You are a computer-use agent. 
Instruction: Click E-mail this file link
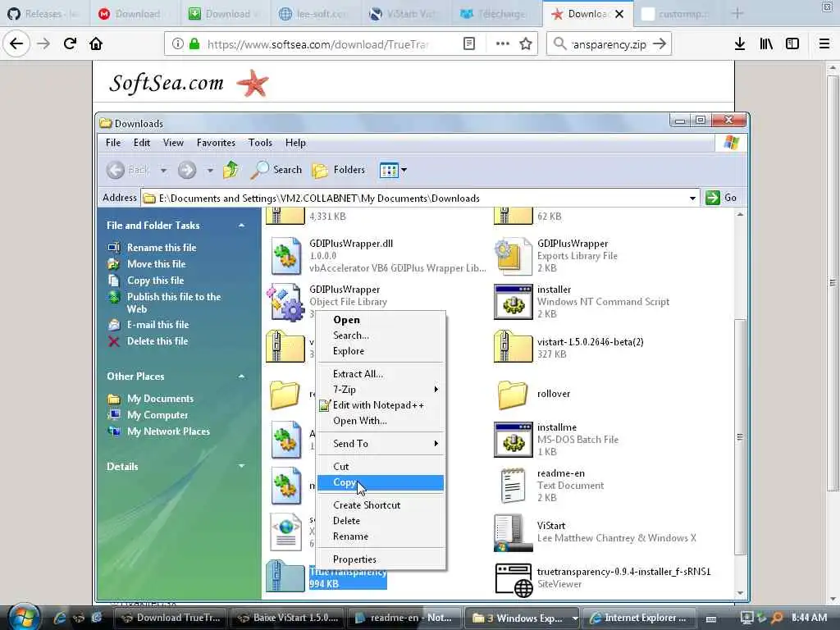tap(157, 325)
